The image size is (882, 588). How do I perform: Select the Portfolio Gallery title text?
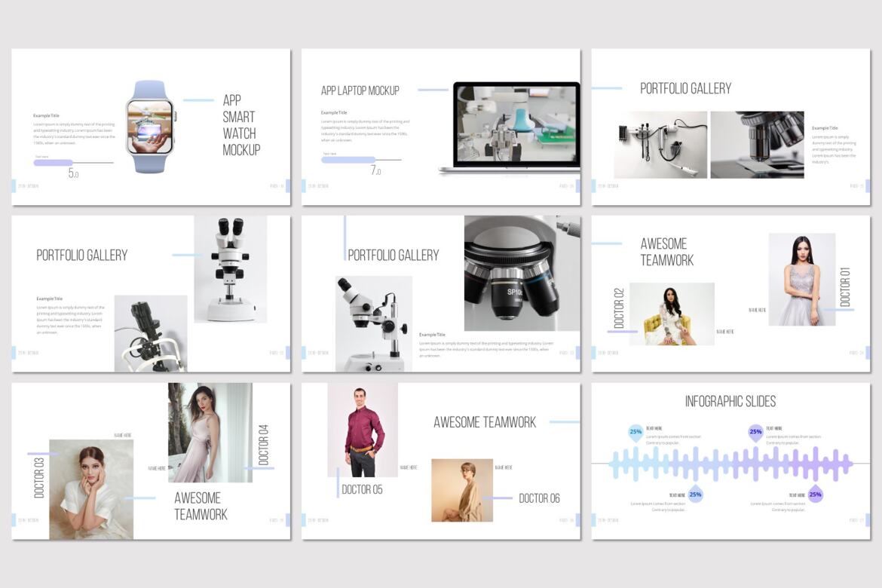[x=684, y=87]
